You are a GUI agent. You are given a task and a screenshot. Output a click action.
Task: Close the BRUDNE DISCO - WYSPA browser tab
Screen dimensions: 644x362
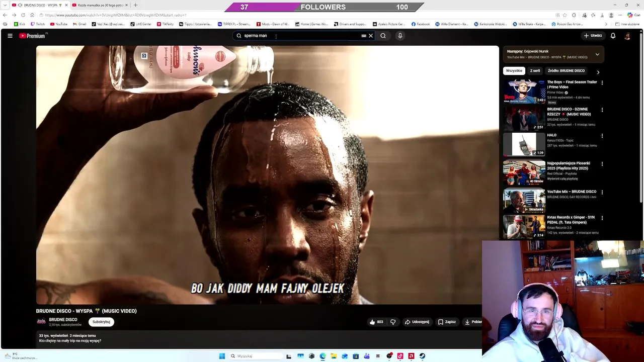[66, 5]
